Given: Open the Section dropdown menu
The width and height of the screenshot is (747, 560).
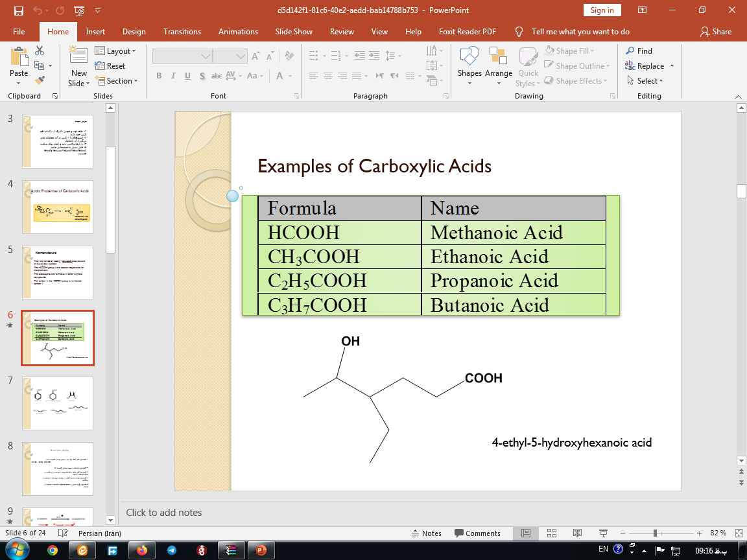Looking at the screenshot, I should click(117, 81).
